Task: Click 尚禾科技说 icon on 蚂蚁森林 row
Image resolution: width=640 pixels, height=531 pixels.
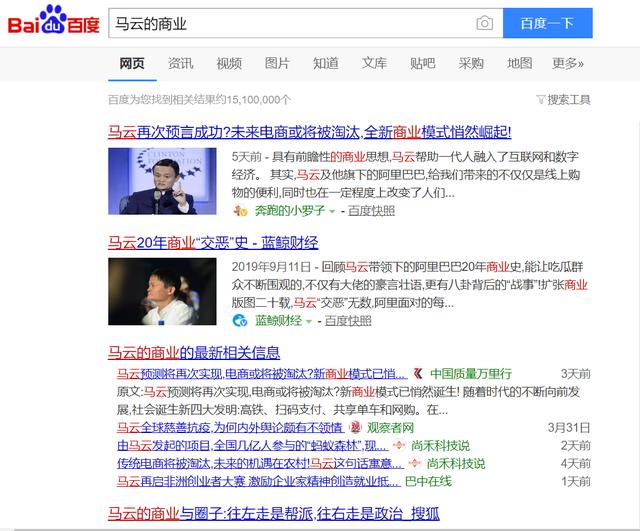Action: coord(399,446)
